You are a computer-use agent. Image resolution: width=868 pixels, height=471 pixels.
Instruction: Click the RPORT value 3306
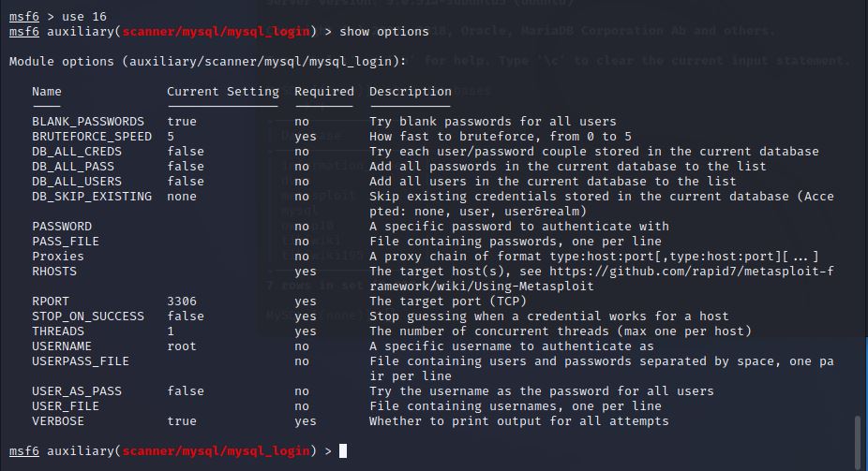point(182,302)
